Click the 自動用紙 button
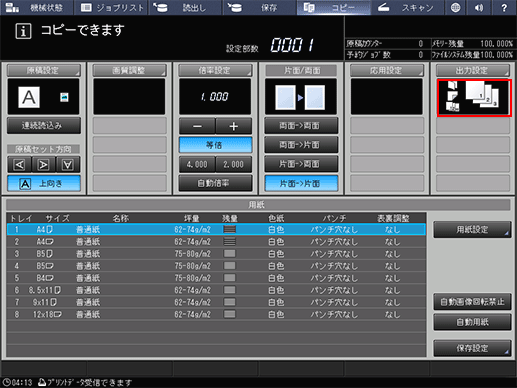The image size is (517, 388). [x=472, y=322]
